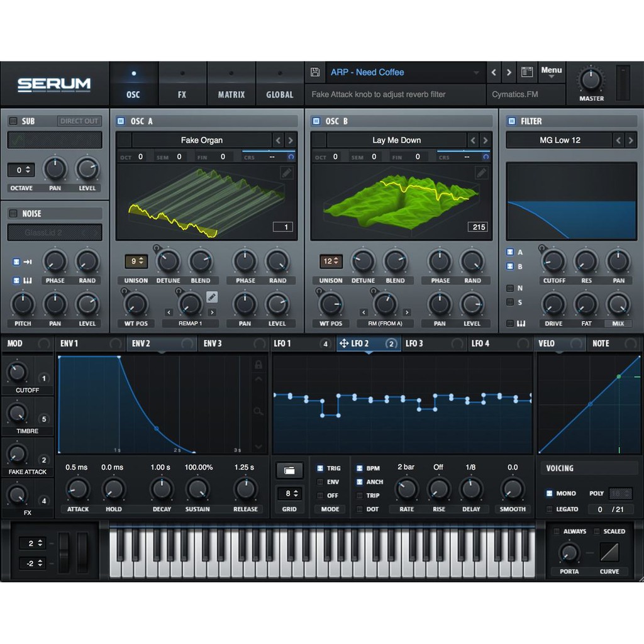This screenshot has width=644, height=644.
Task: Click the pencil edit icon on OSC B
Action: [480, 172]
